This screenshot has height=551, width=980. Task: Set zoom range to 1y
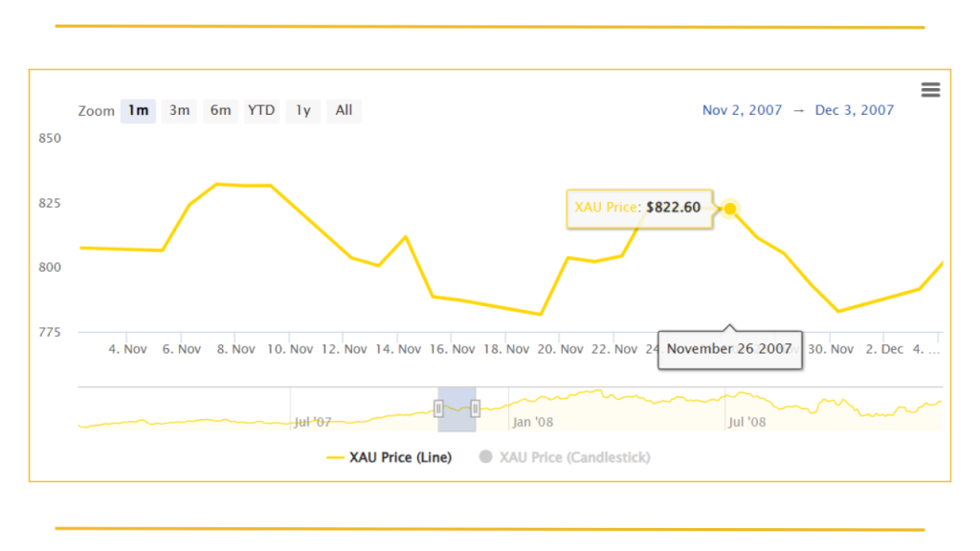tap(303, 111)
